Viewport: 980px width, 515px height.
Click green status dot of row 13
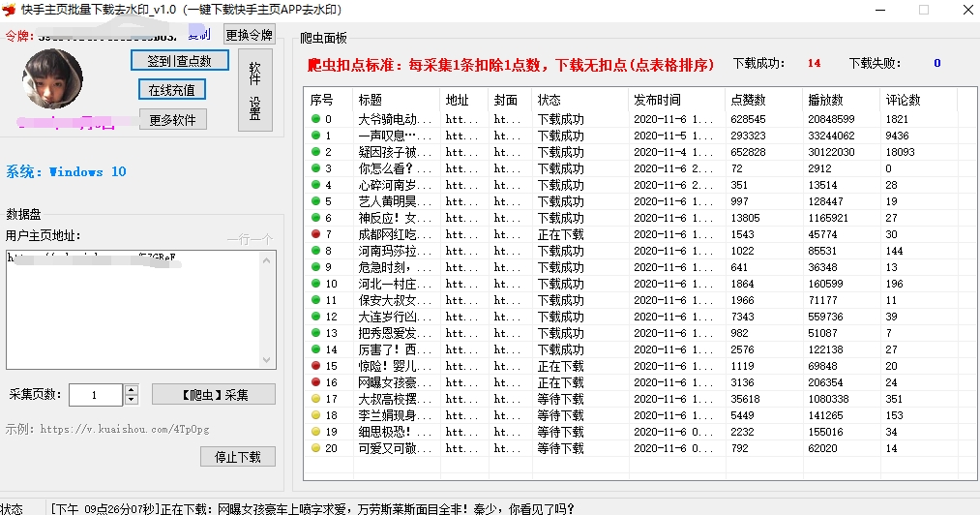click(x=315, y=332)
